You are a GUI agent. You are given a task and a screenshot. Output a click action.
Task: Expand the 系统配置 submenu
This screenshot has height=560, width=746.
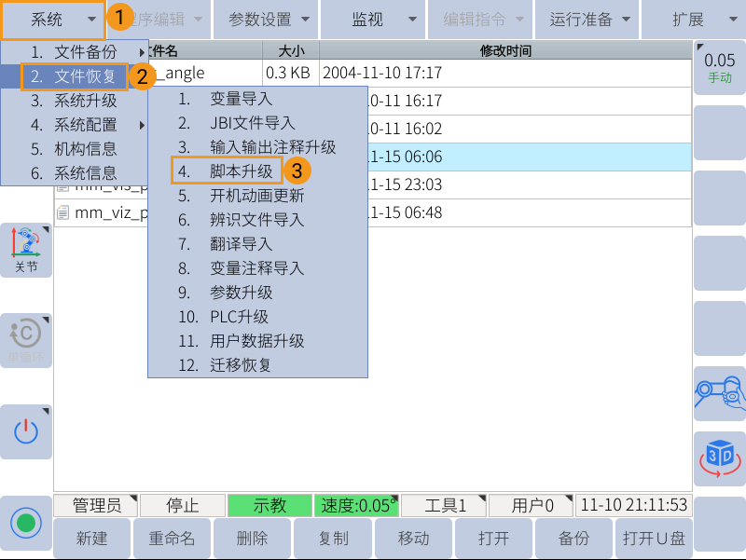pos(75,125)
